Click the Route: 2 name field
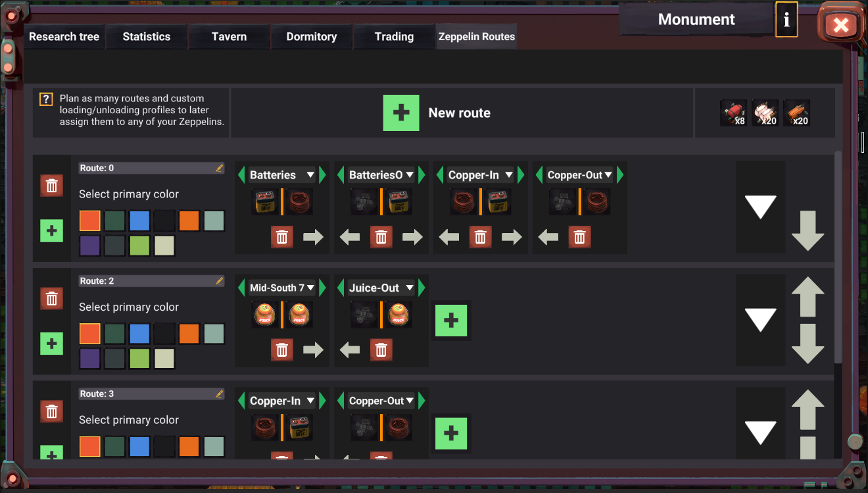Screen dimensions: 868x493 (152, 281)
